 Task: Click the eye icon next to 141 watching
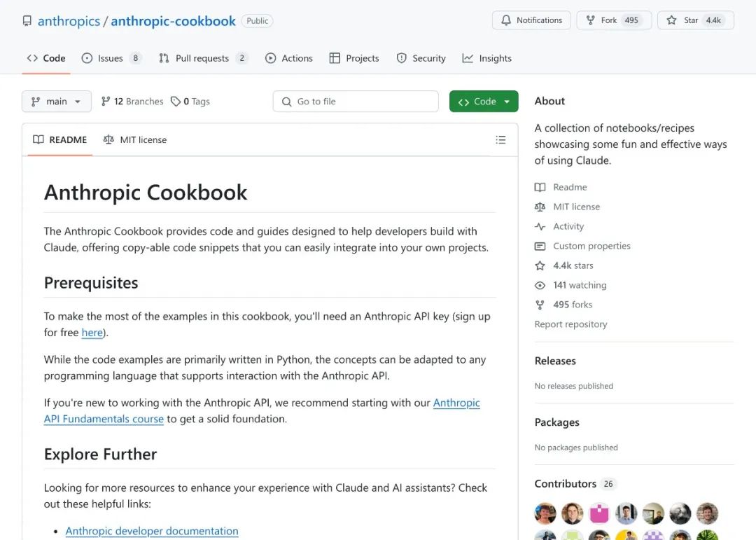pyautogui.click(x=540, y=285)
